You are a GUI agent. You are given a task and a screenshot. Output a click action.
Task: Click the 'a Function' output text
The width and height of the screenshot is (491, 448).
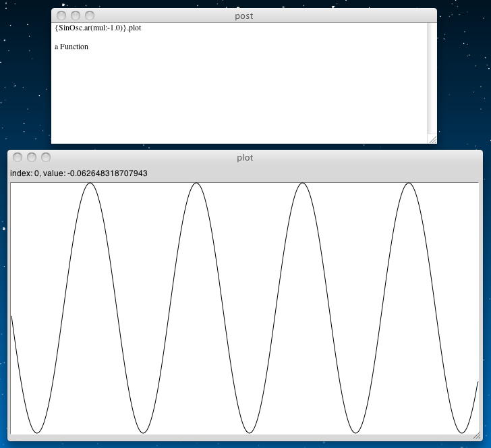click(x=71, y=47)
